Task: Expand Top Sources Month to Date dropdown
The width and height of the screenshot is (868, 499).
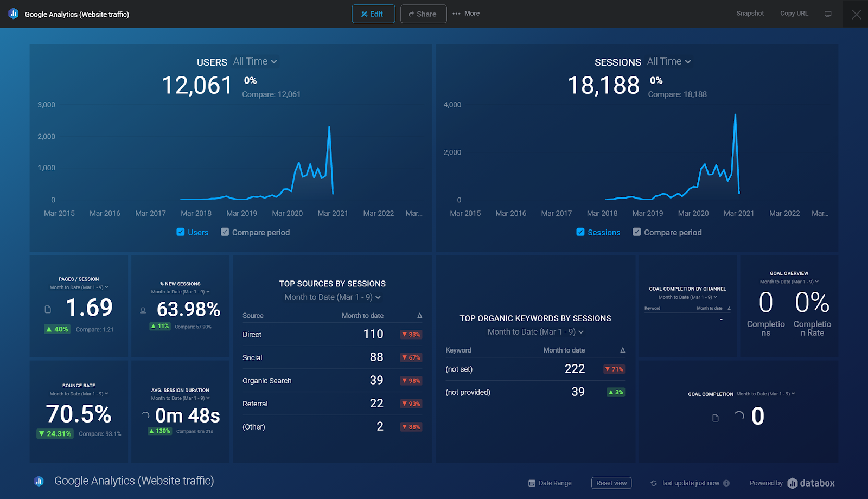Action: click(x=333, y=297)
